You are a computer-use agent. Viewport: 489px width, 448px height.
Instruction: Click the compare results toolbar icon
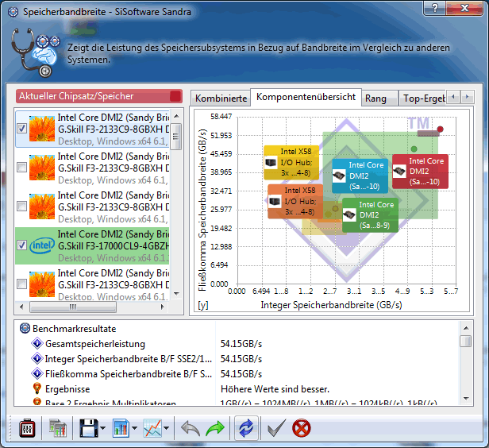(x=58, y=428)
